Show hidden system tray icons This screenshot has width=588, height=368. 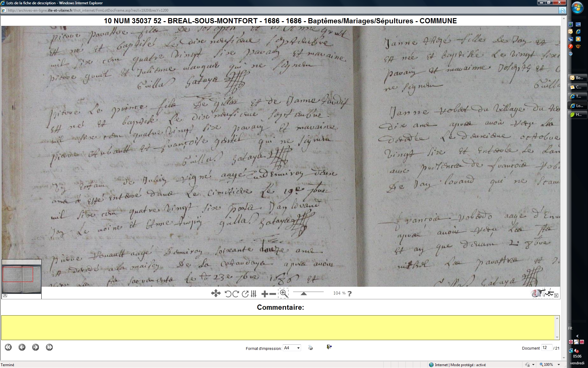click(577, 336)
